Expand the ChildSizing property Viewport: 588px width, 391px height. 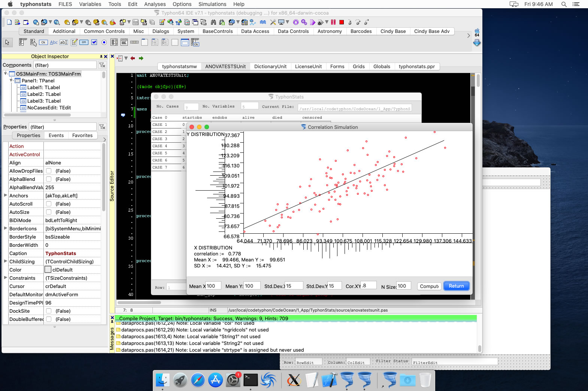[5, 261]
